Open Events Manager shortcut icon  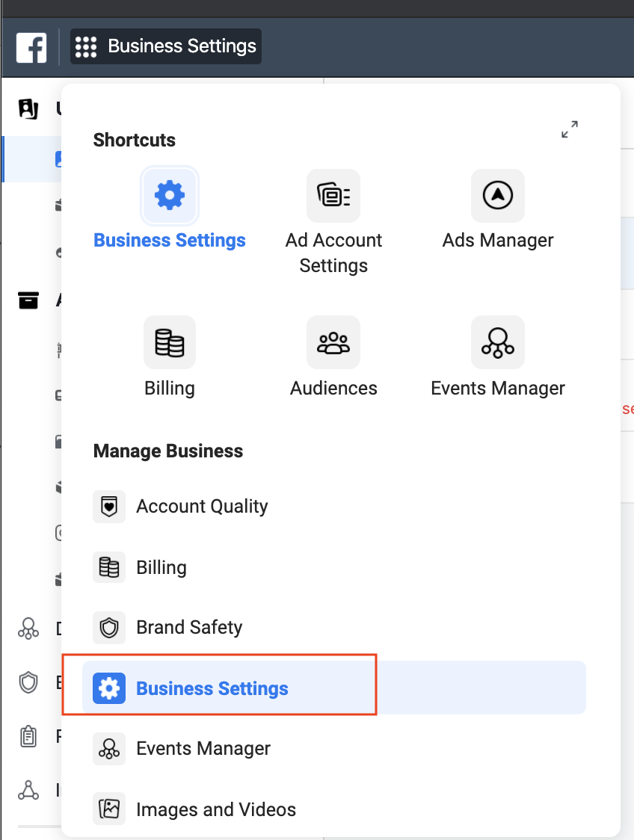[x=498, y=342]
